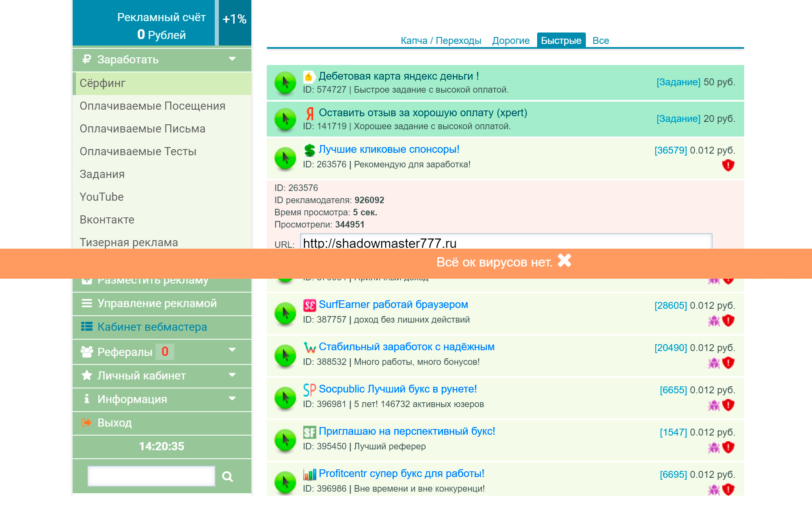The image size is (812, 516).
Task: Click green cursor icon for Socpublic row
Action: point(285,398)
